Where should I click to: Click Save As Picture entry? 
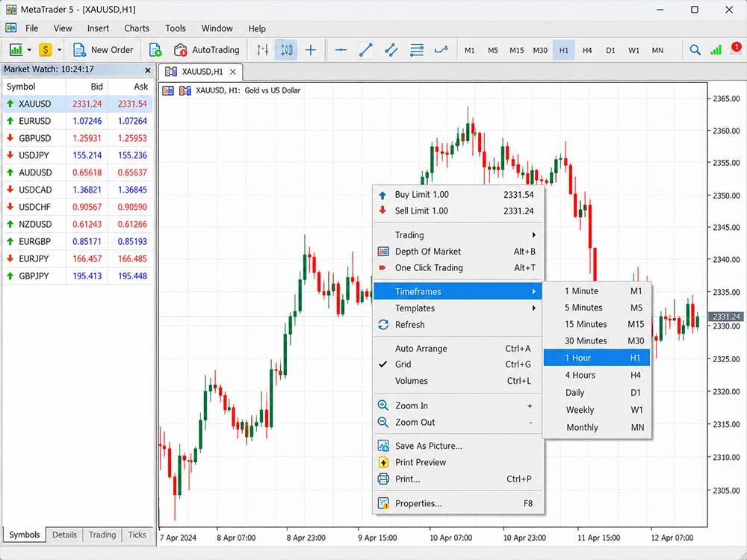click(x=459, y=447)
